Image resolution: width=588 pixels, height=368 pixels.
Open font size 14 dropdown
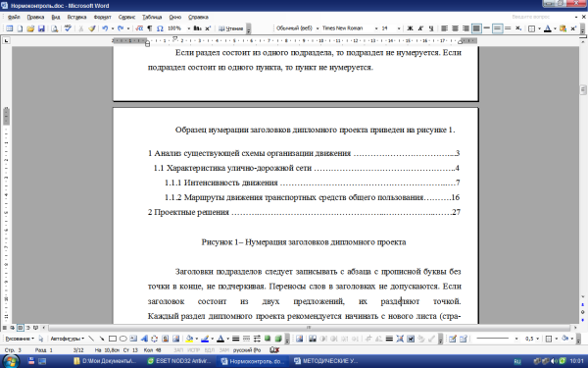pos(399,28)
